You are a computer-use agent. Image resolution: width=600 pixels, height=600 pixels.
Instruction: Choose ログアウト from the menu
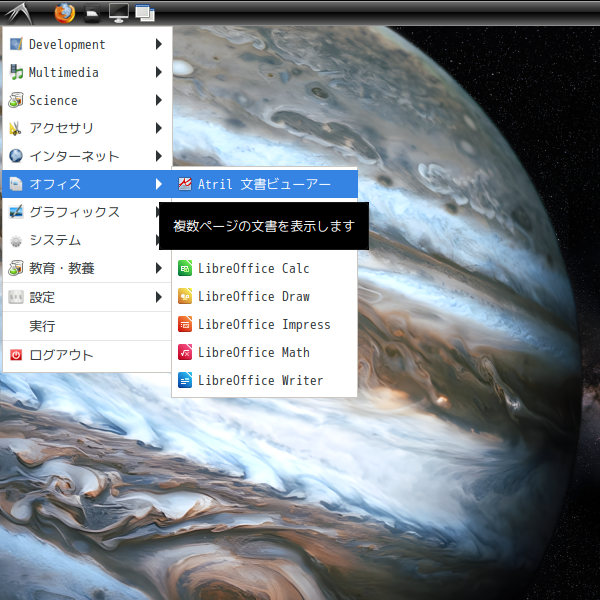87,355
